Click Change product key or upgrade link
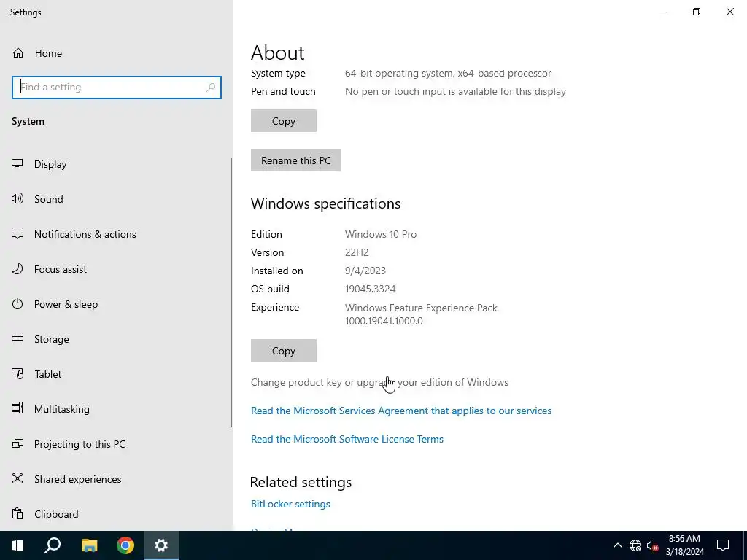Image resolution: width=747 pixels, height=560 pixels. coord(379,382)
